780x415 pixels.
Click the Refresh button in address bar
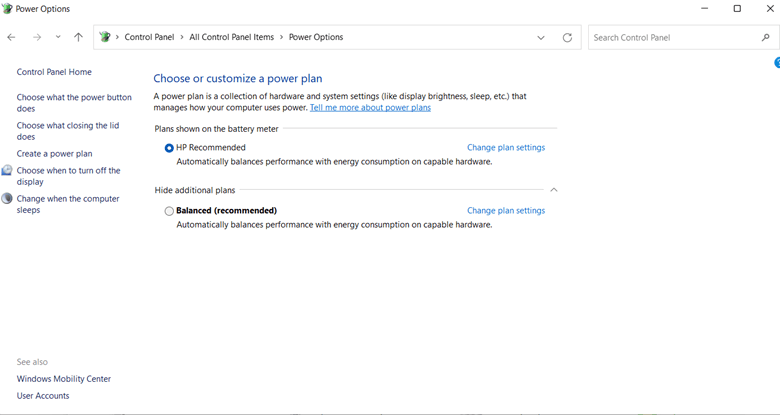pos(567,38)
